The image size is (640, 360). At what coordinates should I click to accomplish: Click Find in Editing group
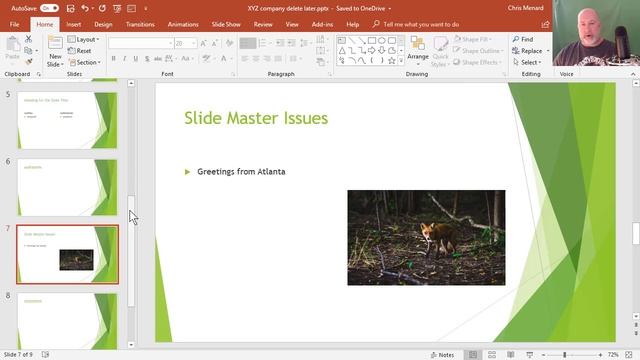pos(523,39)
